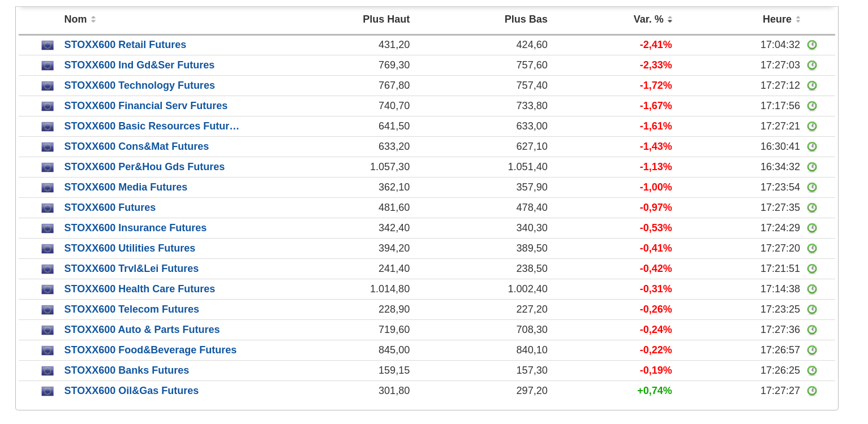868x424 pixels.
Task: Click the clock icon in the Telecom Futures row
Action: click(x=812, y=309)
